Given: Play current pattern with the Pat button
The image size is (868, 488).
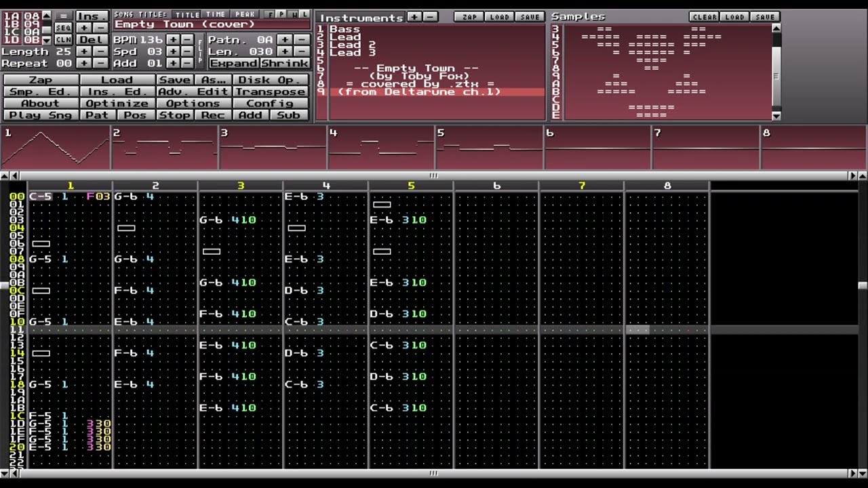Looking at the screenshot, I should tap(98, 115).
